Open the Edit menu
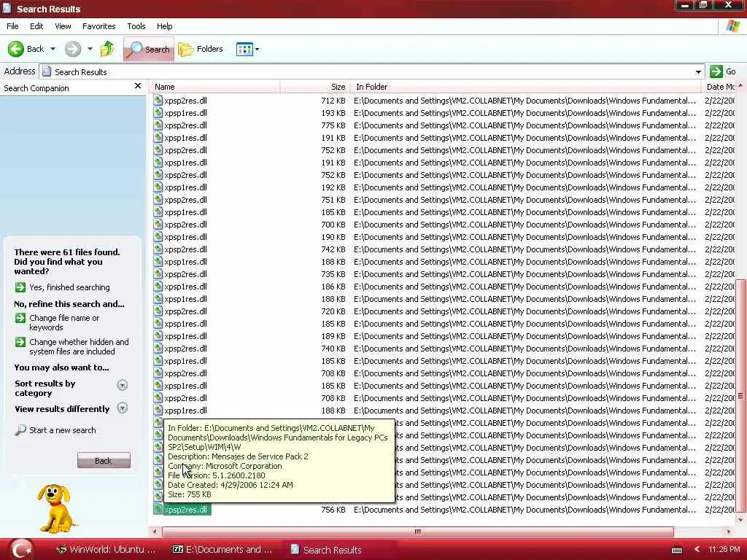 36,26
